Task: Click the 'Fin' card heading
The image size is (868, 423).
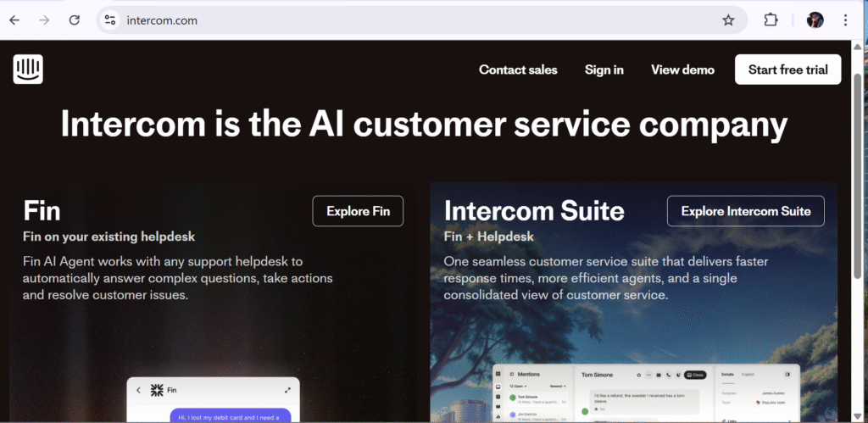Action: [x=42, y=211]
